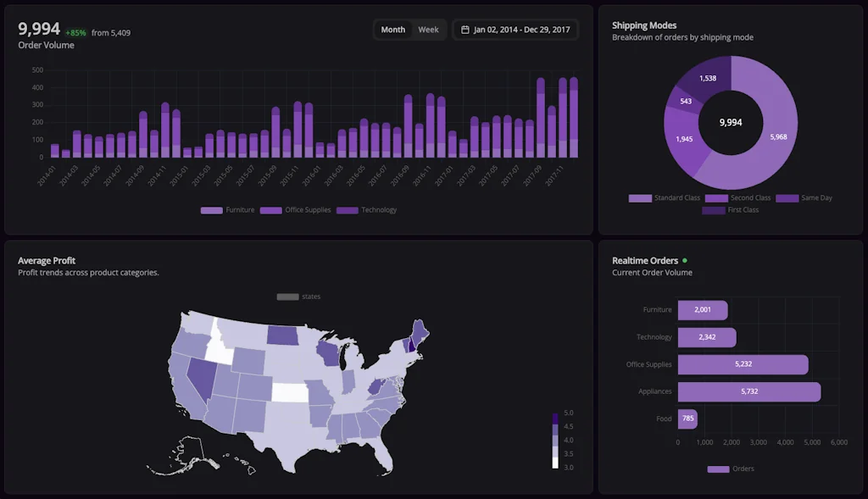Screen dimensions: 868x499
Task: Select the 1,945 donut chart segment
Action: coord(684,139)
